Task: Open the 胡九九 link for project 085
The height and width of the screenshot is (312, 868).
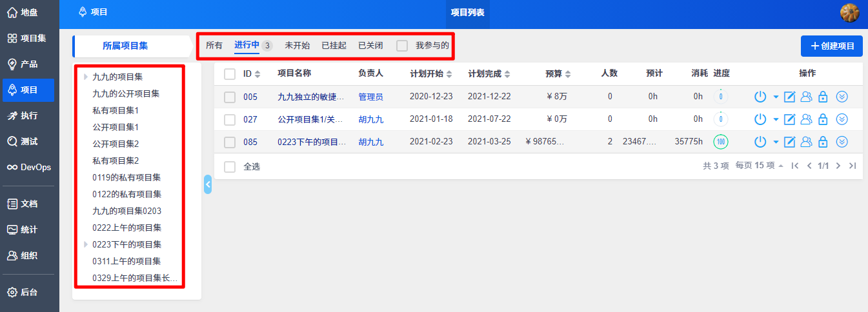Action: [x=370, y=142]
